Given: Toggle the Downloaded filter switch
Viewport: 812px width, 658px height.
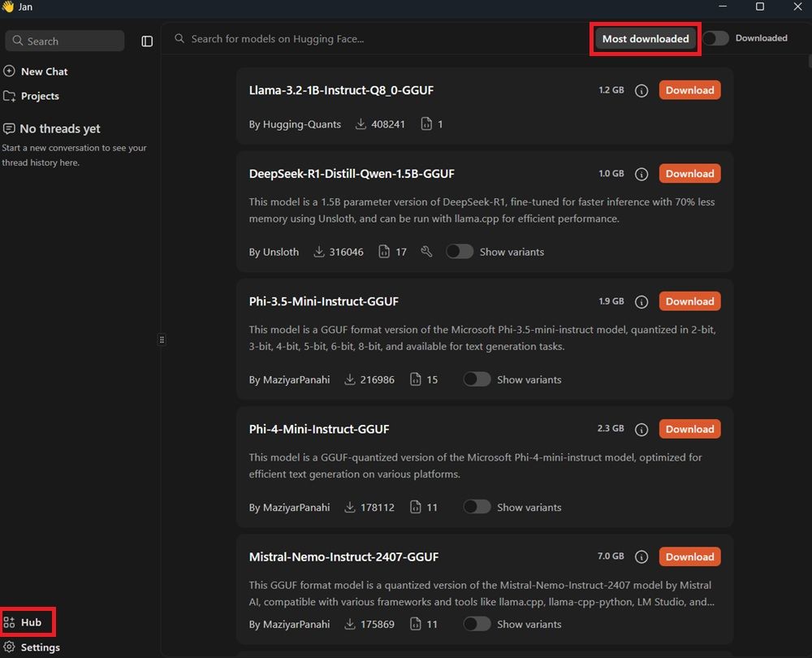Looking at the screenshot, I should 715,38.
